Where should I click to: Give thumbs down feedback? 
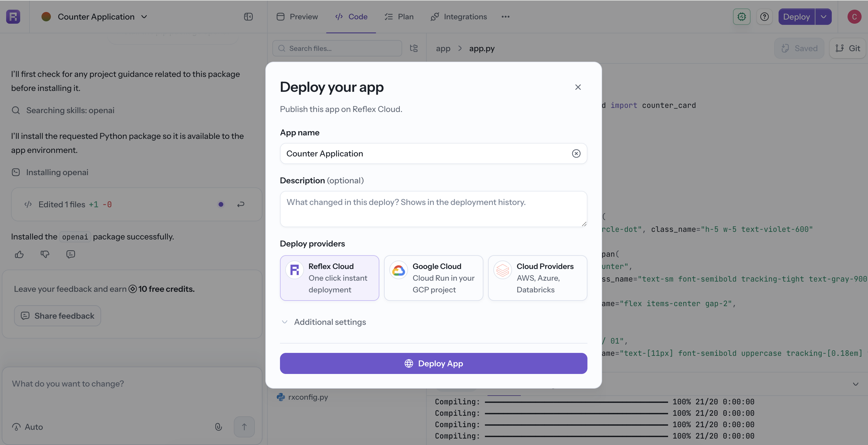[45, 254]
